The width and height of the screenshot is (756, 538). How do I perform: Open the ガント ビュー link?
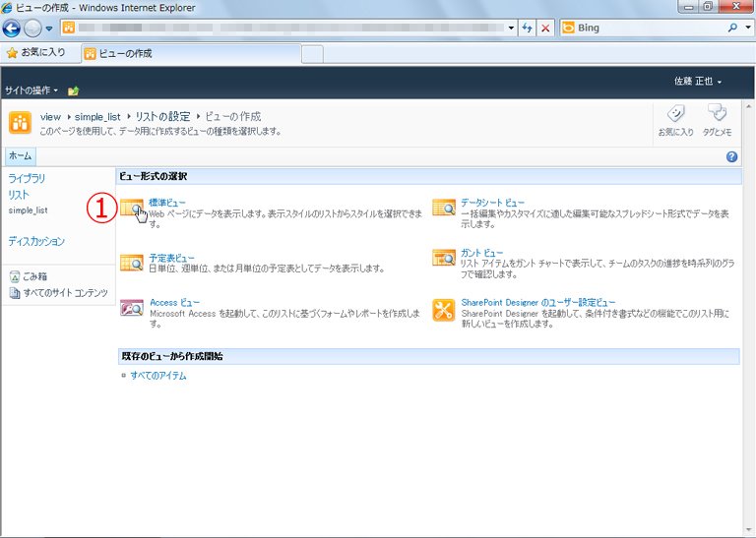pyautogui.click(x=481, y=253)
